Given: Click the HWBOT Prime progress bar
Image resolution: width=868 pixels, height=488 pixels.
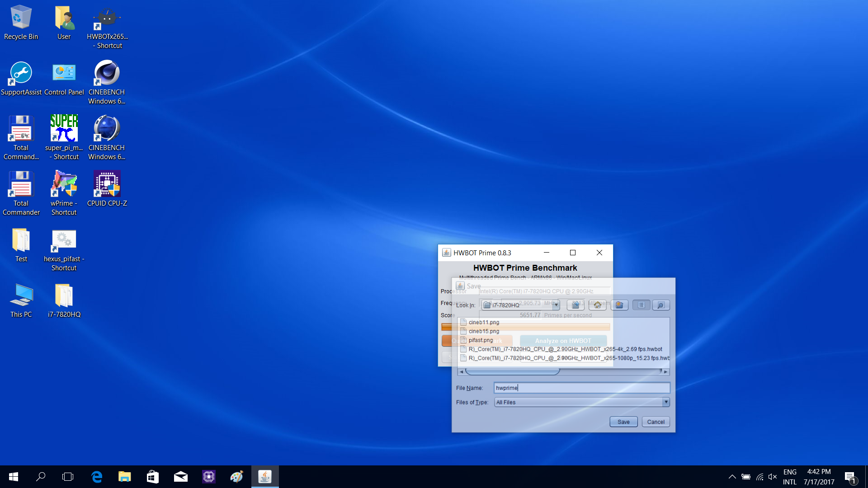Looking at the screenshot, I should click(x=525, y=327).
